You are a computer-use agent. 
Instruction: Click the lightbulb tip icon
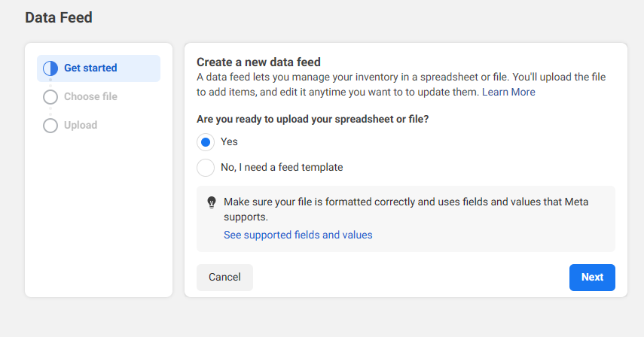[x=212, y=202]
